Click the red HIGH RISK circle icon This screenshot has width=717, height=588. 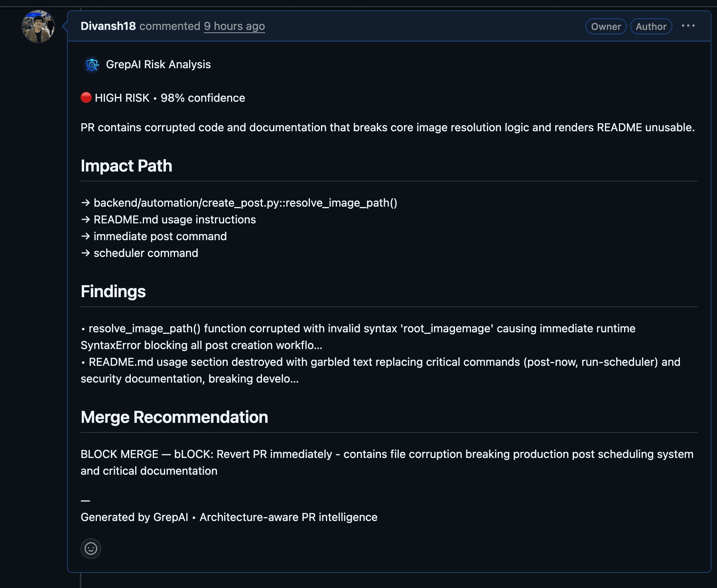(86, 98)
